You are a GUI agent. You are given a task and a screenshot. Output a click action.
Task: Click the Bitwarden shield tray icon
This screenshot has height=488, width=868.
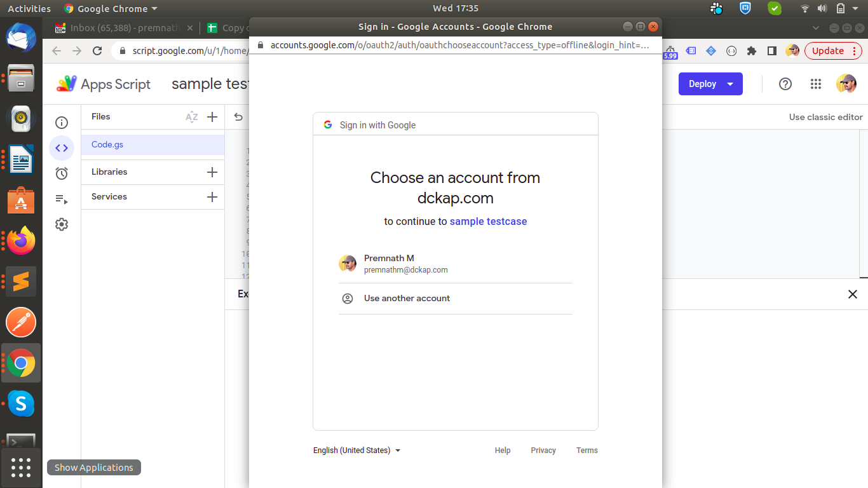point(745,8)
